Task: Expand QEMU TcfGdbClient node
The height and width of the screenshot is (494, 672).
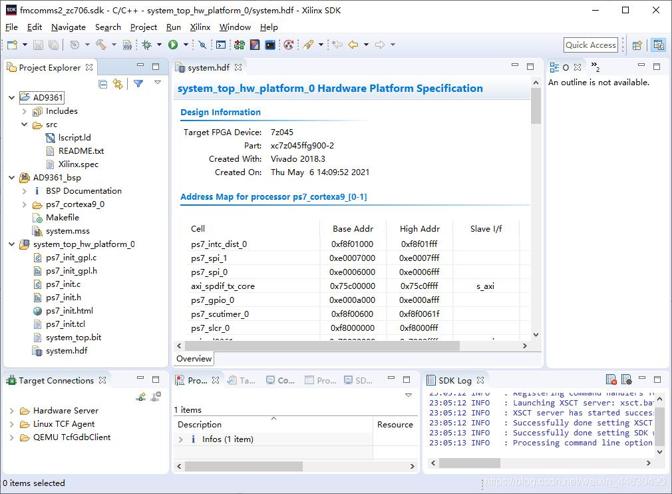Action: [12, 437]
